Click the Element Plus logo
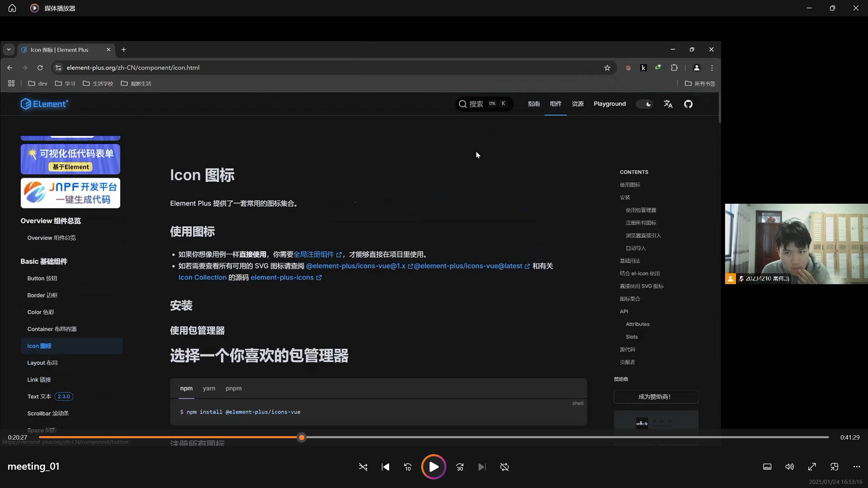 [44, 104]
